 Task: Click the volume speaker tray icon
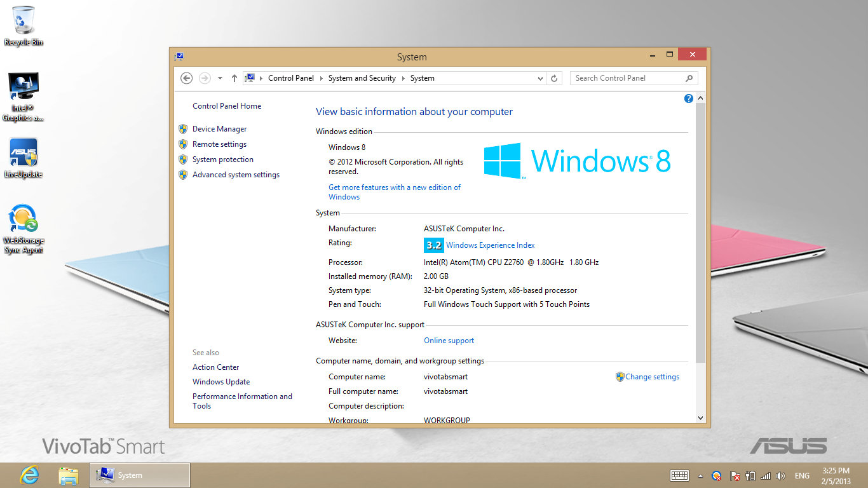click(781, 475)
